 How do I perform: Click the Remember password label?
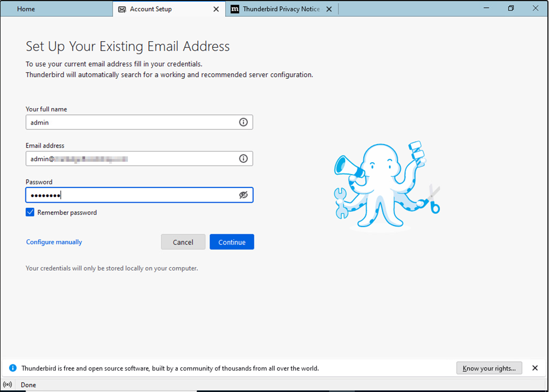pyautogui.click(x=67, y=213)
